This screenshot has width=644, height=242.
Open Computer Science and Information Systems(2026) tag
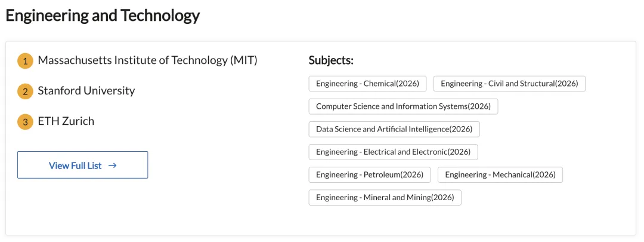pyautogui.click(x=403, y=106)
